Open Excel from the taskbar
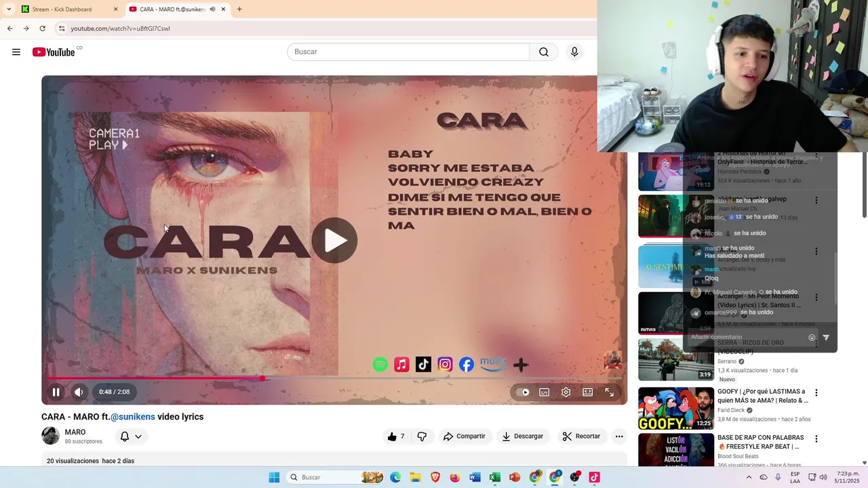Viewport: 868px width, 488px height. click(x=495, y=477)
